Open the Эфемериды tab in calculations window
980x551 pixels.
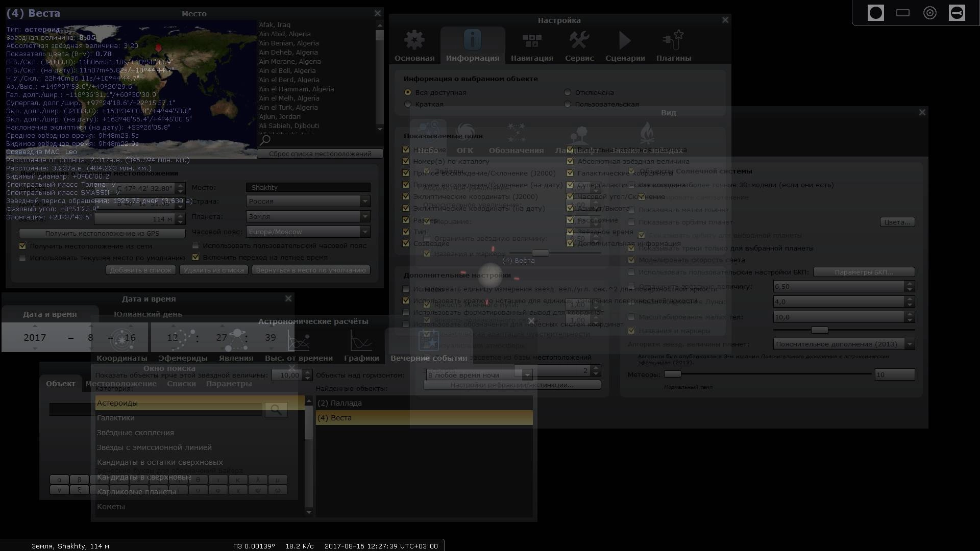[183, 346]
